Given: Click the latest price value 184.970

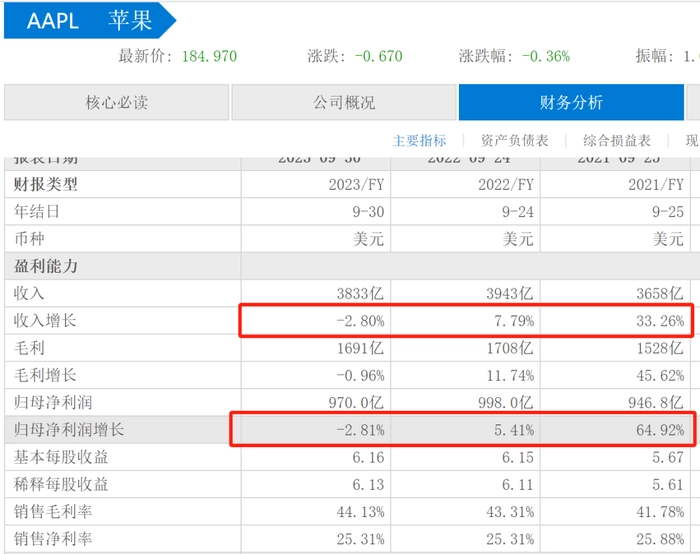Looking at the screenshot, I should pyautogui.click(x=209, y=56).
